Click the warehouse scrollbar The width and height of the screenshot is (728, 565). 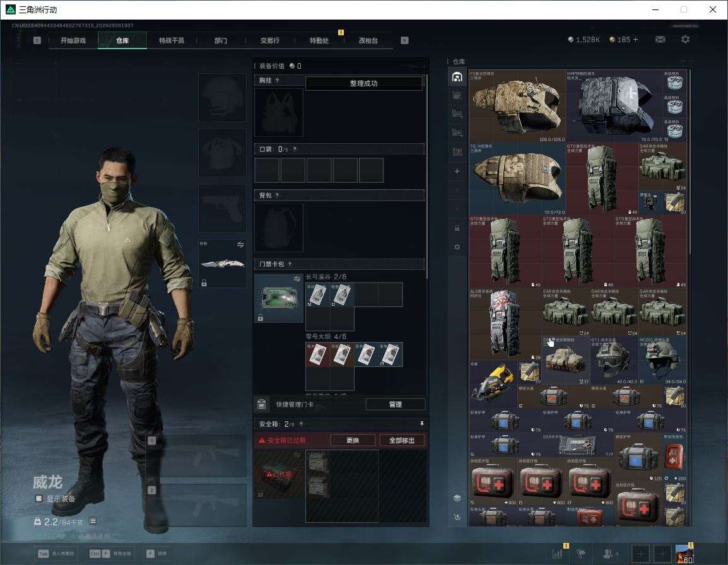690,161
